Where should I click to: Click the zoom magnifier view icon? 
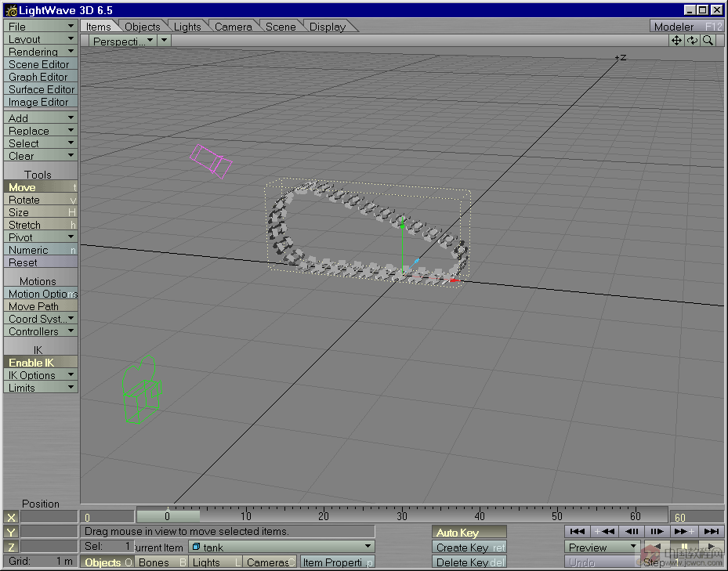(x=708, y=41)
